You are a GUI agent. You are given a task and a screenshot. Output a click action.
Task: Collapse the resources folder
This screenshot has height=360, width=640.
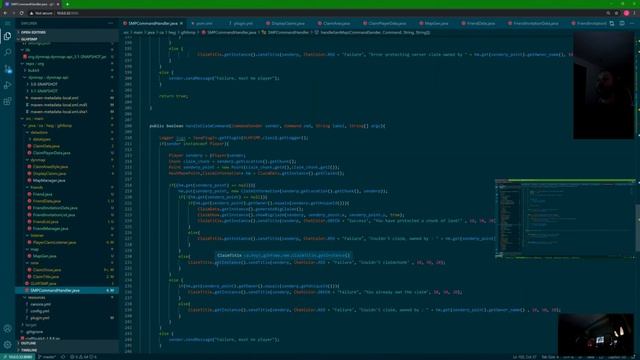67,298
